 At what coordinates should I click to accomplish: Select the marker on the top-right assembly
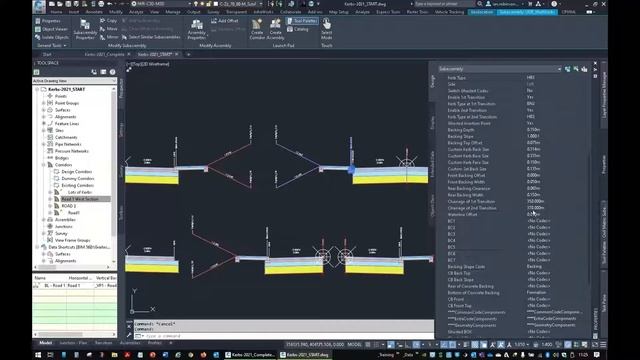pyautogui.click(x=407, y=164)
